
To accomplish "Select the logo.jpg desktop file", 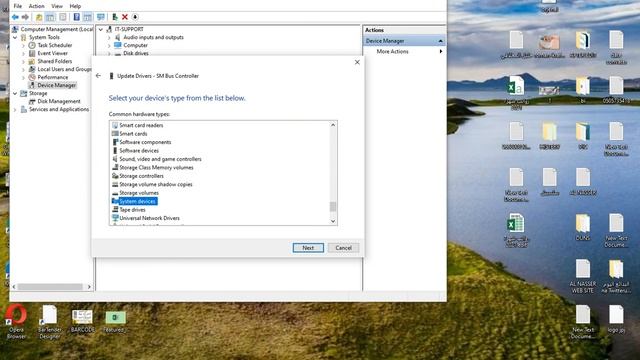I will click(x=616, y=319).
